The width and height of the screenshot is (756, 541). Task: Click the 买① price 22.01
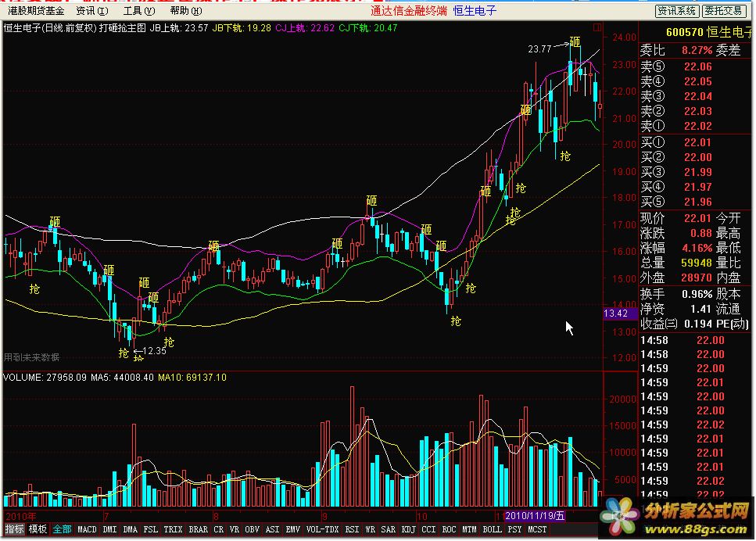(x=697, y=143)
